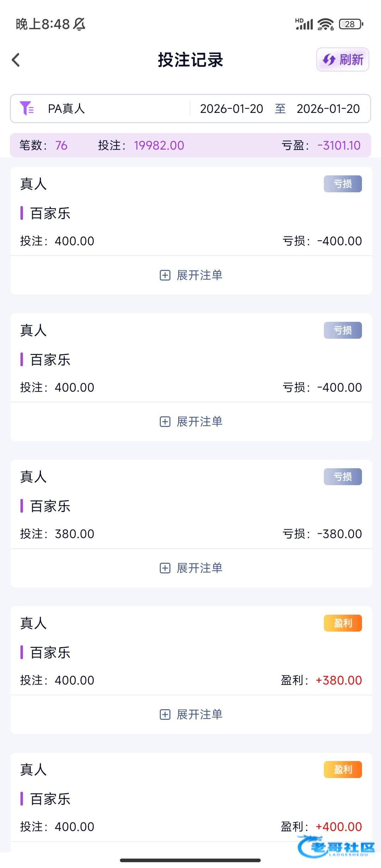Tap the muted bell icon
This screenshot has height=868, width=381.
[x=79, y=24]
